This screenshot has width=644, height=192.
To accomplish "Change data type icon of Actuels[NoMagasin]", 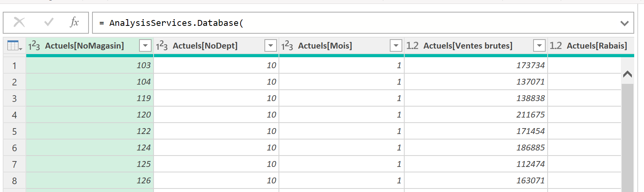I will click(34, 46).
